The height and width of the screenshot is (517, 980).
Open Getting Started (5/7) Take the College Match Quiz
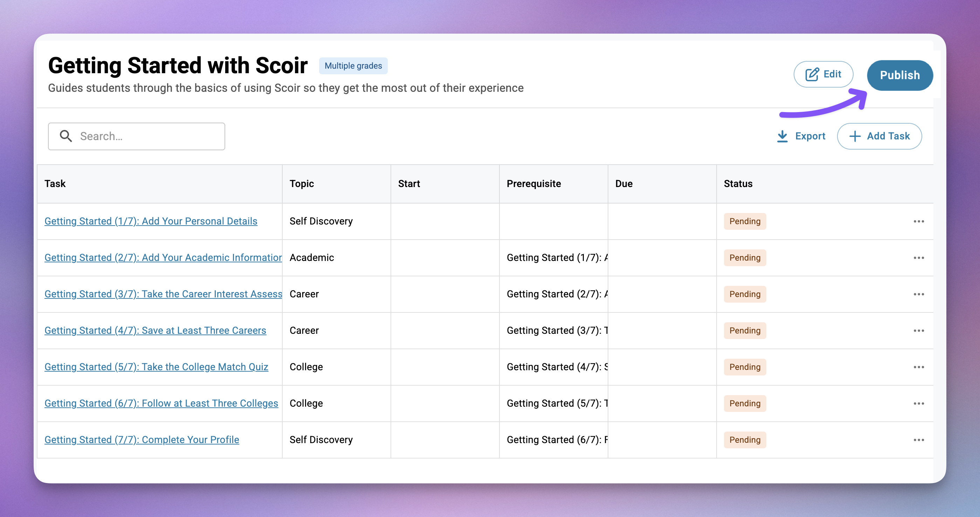tap(156, 367)
